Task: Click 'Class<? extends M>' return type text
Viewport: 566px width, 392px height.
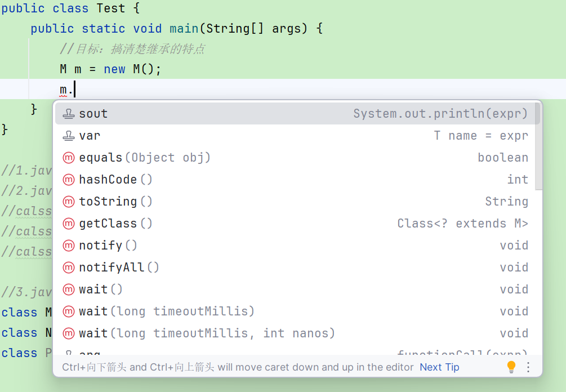Action: tap(463, 224)
